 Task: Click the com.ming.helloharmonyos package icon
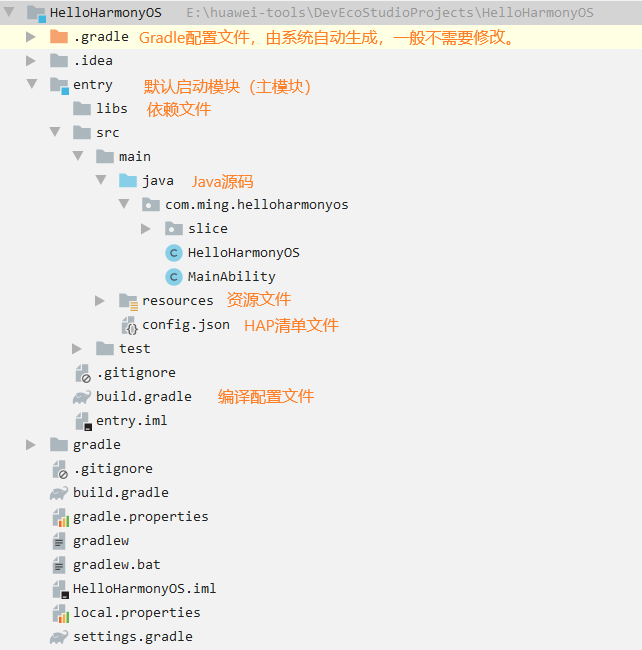click(x=151, y=205)
